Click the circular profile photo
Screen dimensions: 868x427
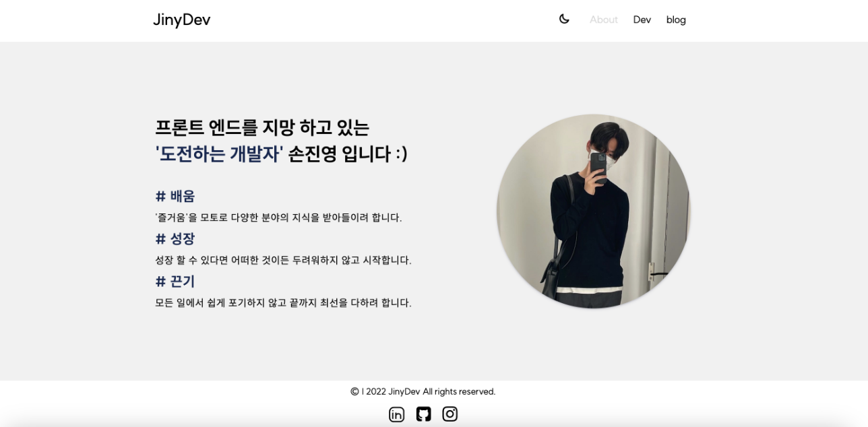coord(594,211)
